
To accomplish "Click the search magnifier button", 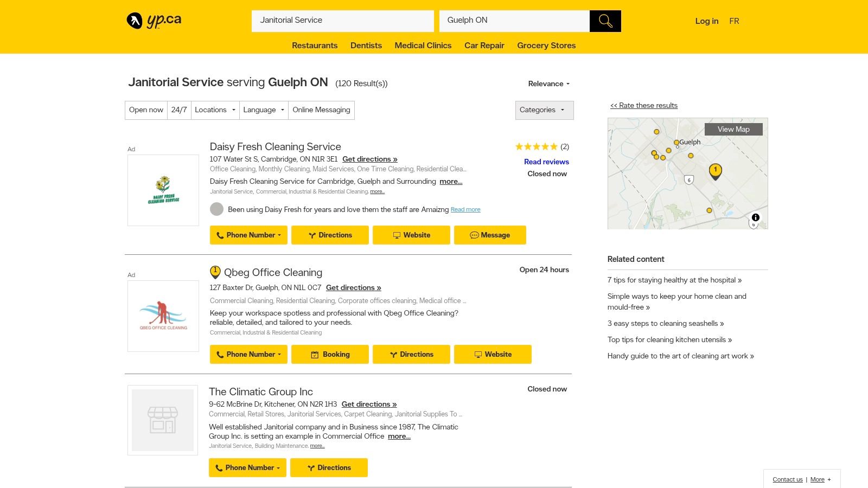I will click(605, 21).
